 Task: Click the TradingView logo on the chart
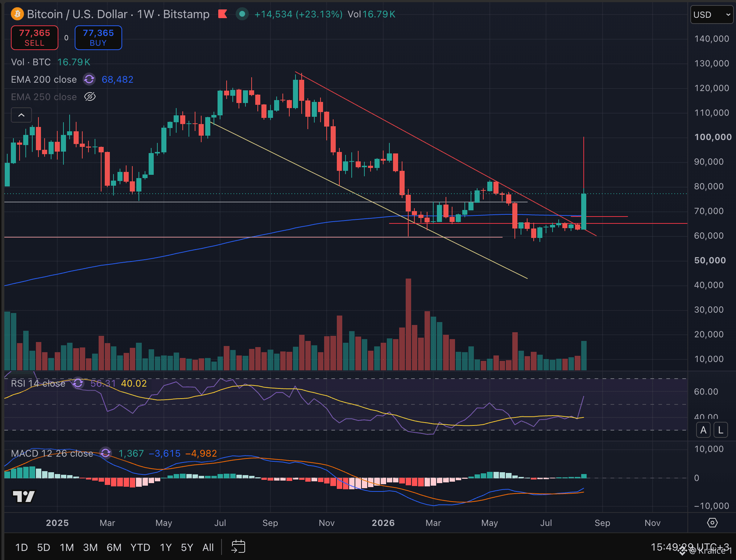click(24, 497)
